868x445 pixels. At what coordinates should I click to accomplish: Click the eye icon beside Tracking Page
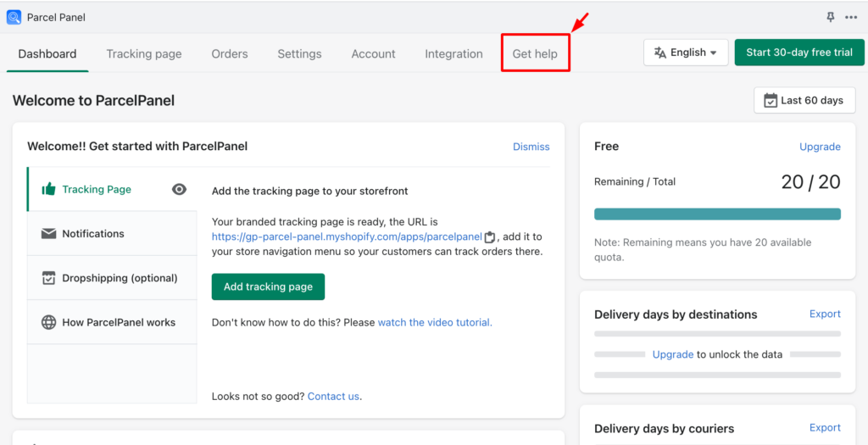pyautogui.click(x=179, y=189)
